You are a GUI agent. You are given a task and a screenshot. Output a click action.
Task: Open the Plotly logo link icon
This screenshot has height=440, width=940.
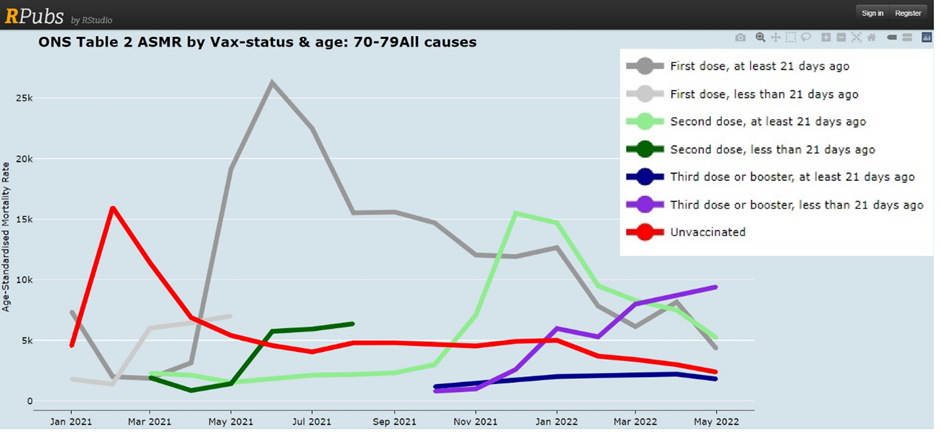(926, 38)
